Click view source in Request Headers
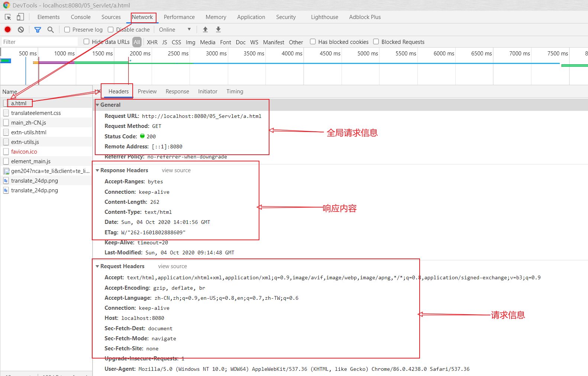The height and width of the screenshot is (376, 588). coord(172,266)
